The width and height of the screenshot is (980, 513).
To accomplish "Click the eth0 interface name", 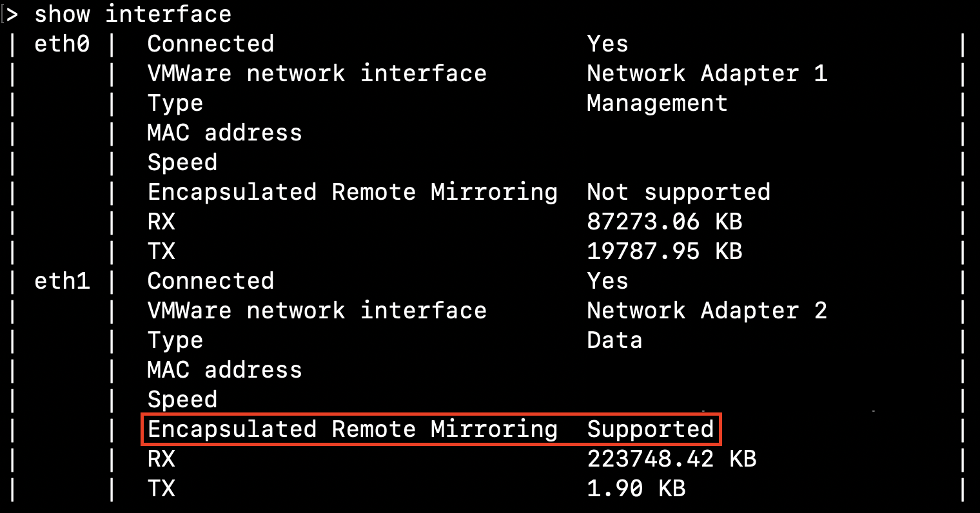I will (62, 44).
